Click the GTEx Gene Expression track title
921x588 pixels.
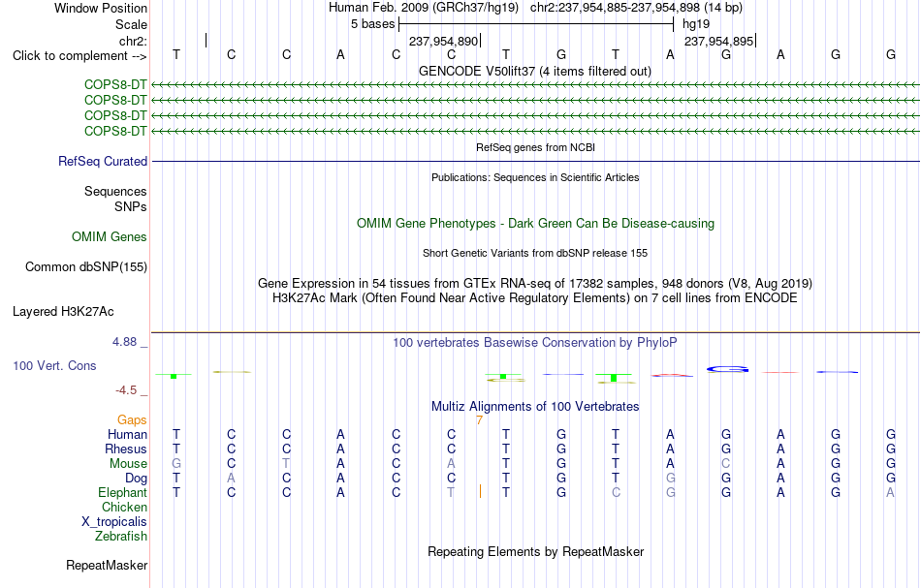tap(535, 284)
